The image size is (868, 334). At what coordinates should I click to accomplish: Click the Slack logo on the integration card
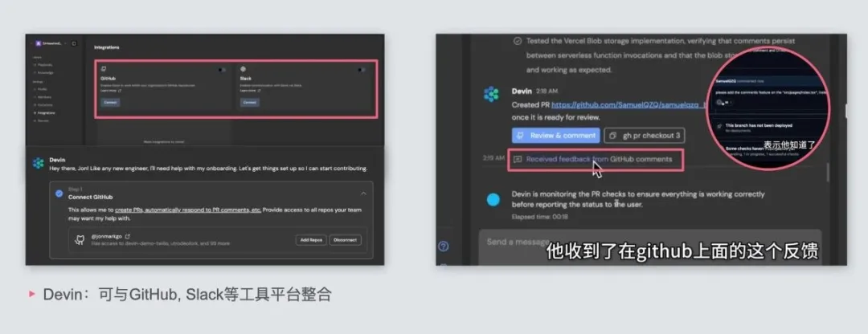click(243, 69)
